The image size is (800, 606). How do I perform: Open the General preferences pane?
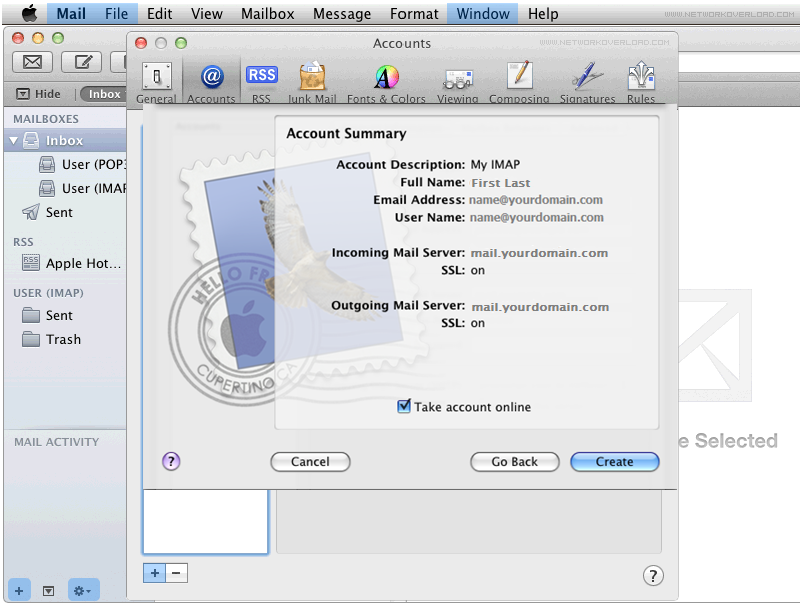coord(156,83)
